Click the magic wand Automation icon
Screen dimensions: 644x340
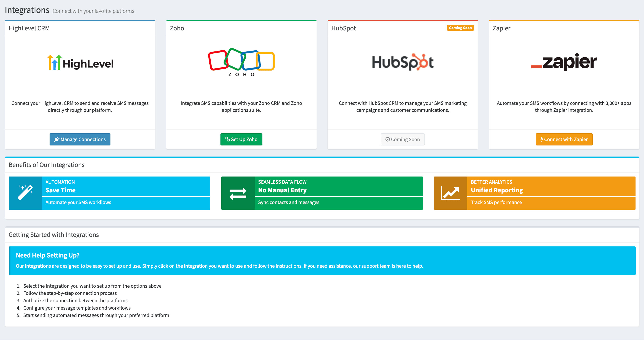[25, 192]
